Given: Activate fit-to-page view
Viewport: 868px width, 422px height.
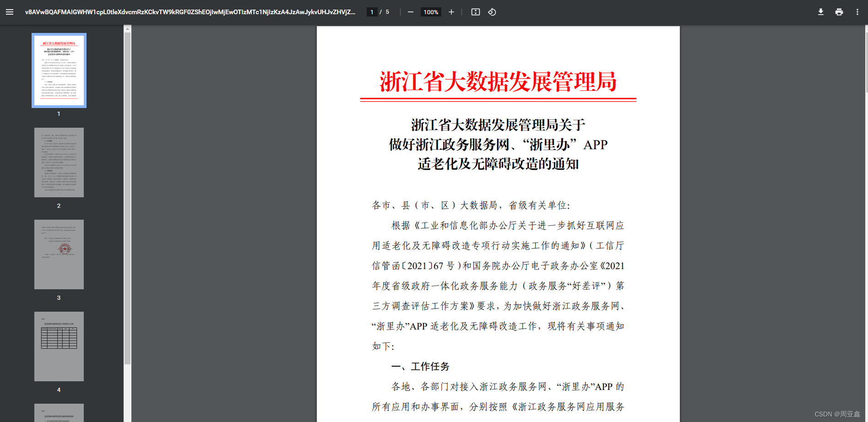Looking at the screenshot, I should 475,12.
